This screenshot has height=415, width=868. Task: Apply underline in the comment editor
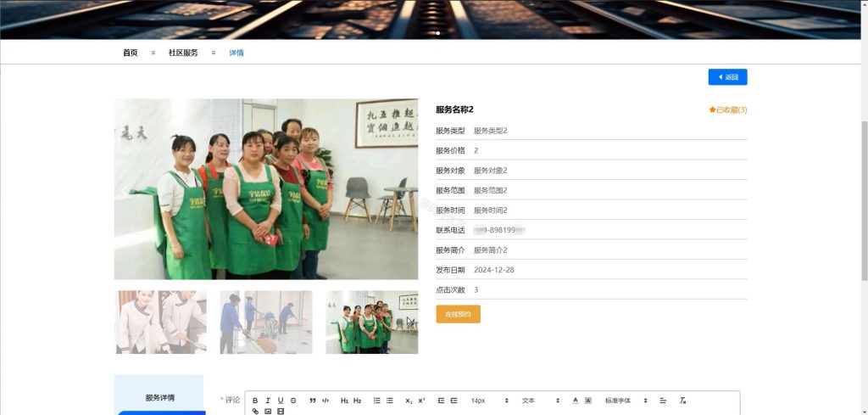click(281, 401)
